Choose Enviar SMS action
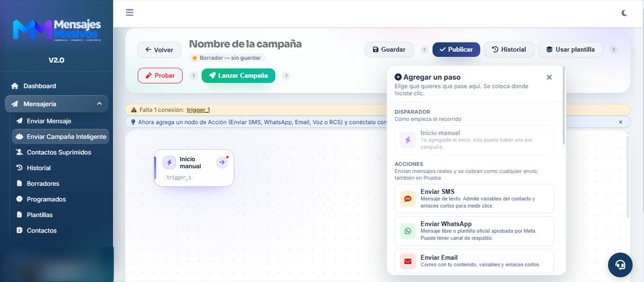Image resolution: width=644 pixels, height=282 pixels. 474,198
